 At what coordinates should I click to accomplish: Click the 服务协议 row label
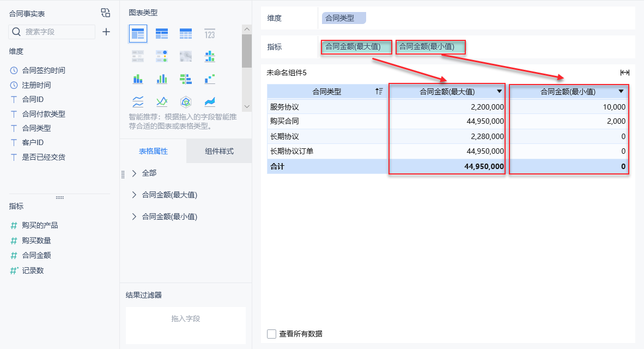tap(284, 107)
